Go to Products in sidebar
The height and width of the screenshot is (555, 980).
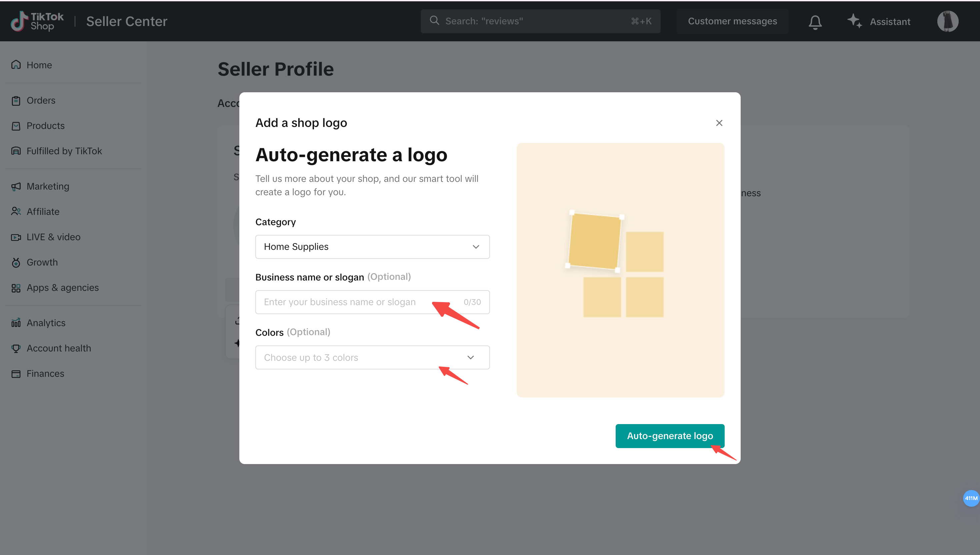click(45, 126)
